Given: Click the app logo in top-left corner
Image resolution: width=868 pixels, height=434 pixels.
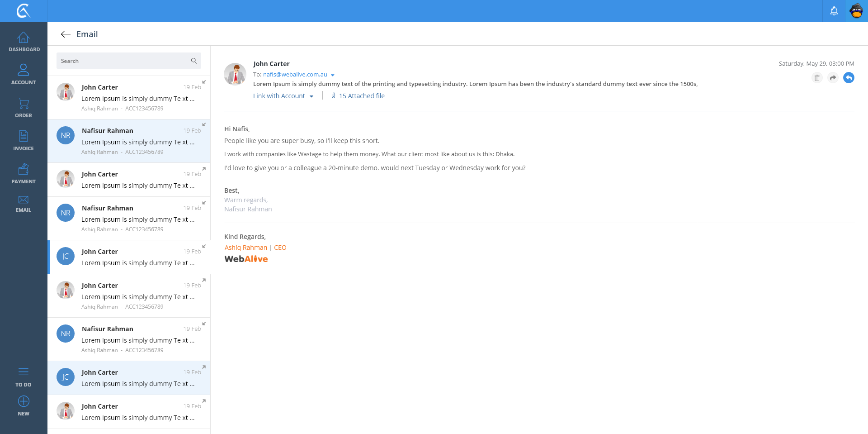Looking at the screenshot, I should (24, 11).
